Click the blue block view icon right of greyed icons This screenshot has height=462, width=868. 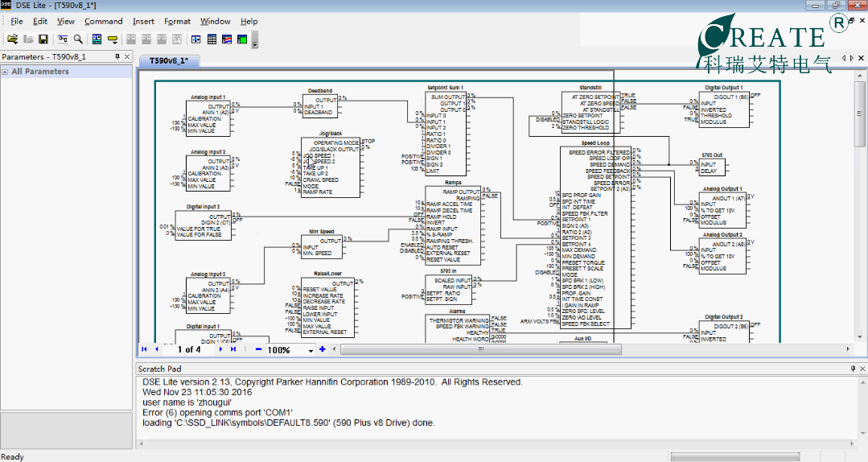[x=196, y=39]
